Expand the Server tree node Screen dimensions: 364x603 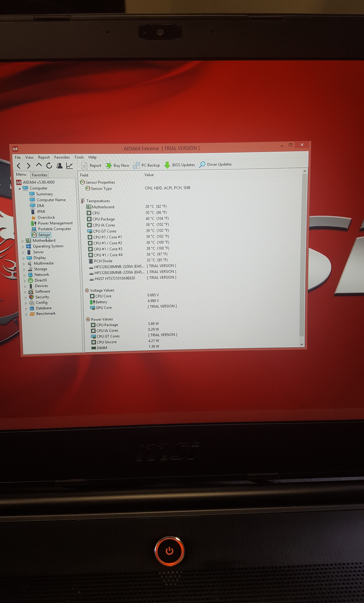coord(23,253)
